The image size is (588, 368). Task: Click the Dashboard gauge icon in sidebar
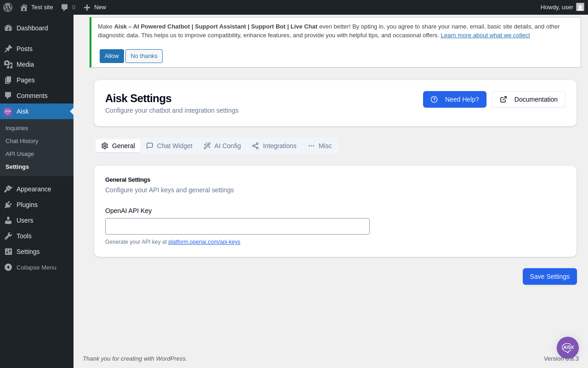pyautogui.click(x=8, y=28)
